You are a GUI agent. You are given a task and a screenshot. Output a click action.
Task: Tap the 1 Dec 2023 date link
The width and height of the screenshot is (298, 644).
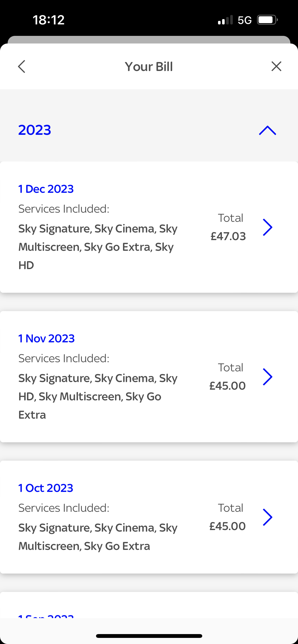46,189
